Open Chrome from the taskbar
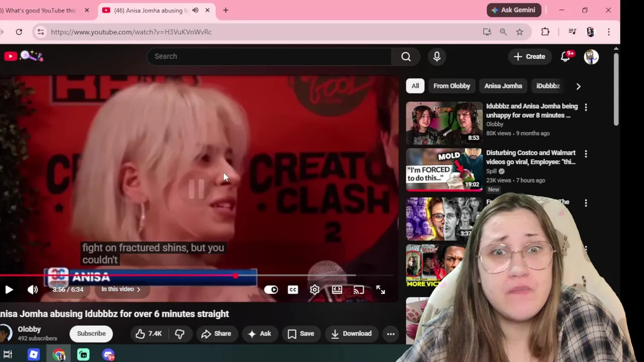The image size is (644, 362). [x=59, y=355]
